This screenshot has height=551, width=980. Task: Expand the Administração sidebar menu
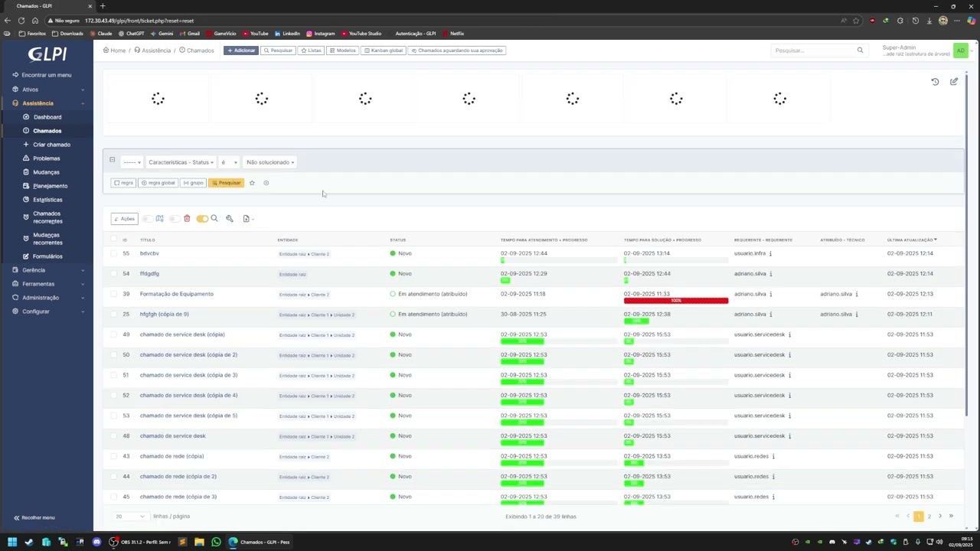click(x=47, y=298)
